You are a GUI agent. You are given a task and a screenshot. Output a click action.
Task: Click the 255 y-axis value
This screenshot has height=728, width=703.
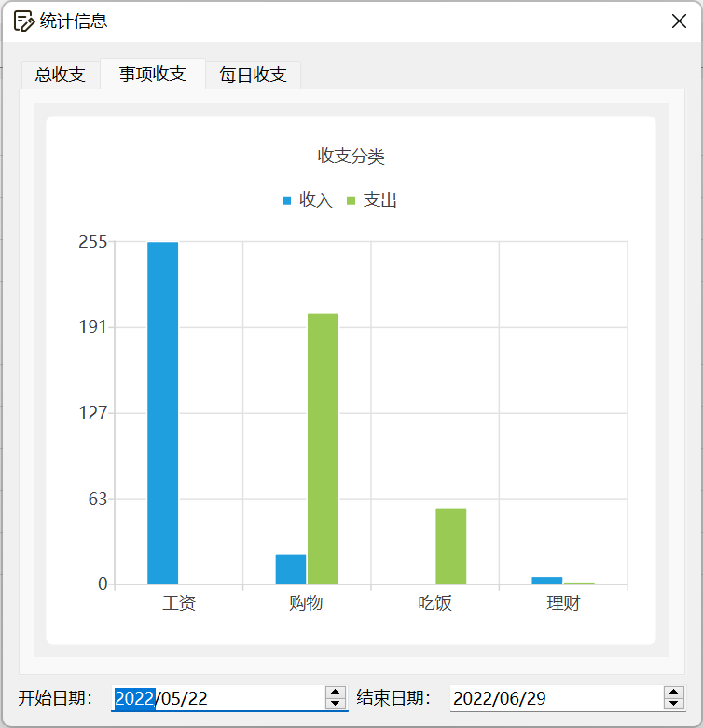93,242
